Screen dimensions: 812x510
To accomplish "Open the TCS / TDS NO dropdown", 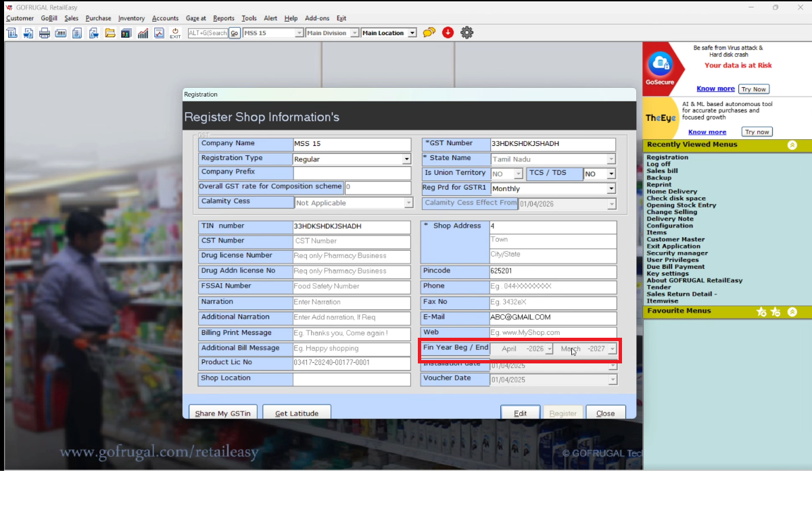I will point(611,174).
